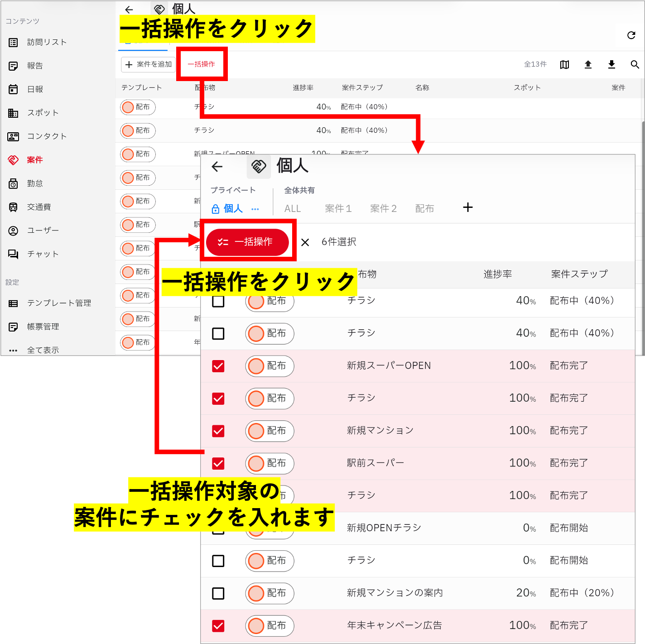Screen dimensions: 645x644
Task: Click the download icon in toolbar
Action: click(x=611, y=64)
